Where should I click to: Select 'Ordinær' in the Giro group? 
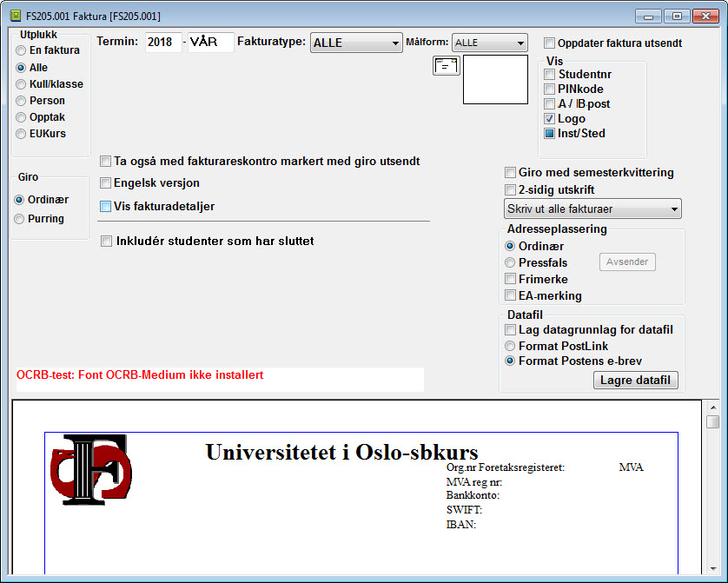pyautogui.click(x=19, y=200)
